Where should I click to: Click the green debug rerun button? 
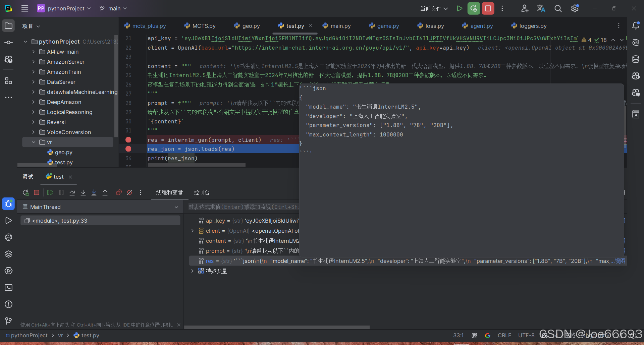pos(474,8)
